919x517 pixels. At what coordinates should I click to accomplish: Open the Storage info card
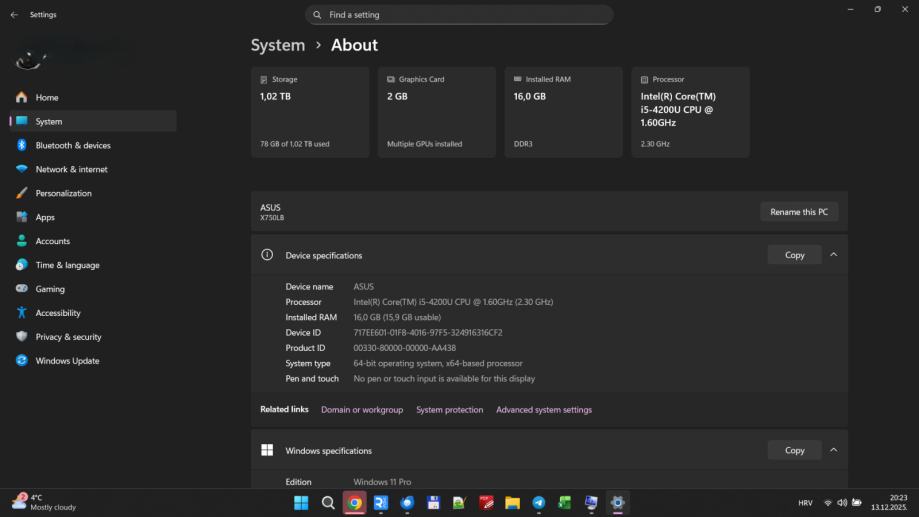[x=310, y=112]
